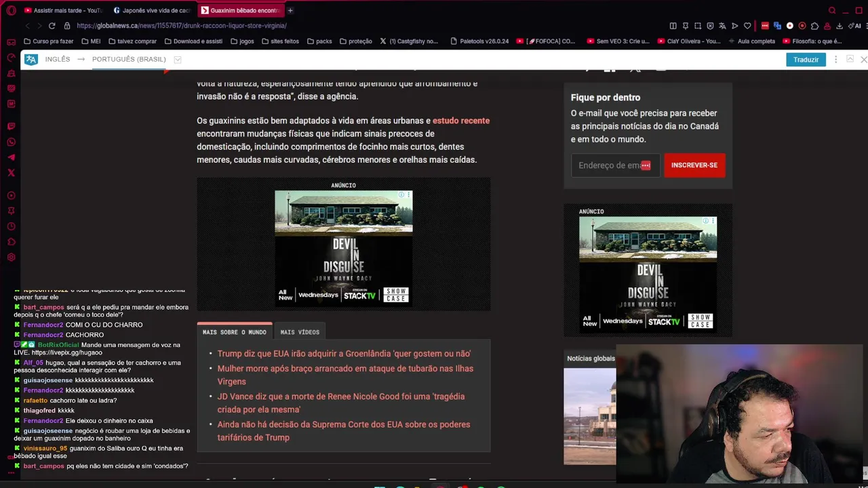Open the GX Corner gamepad icon
868x488 pixels.
pos(11,42)
